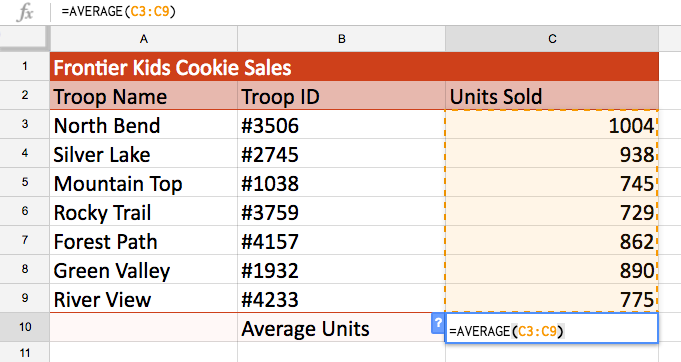Select the Troop ID header cell
Image resolution: width=681 pixels, height=362 pixels.
coord(341,95)
